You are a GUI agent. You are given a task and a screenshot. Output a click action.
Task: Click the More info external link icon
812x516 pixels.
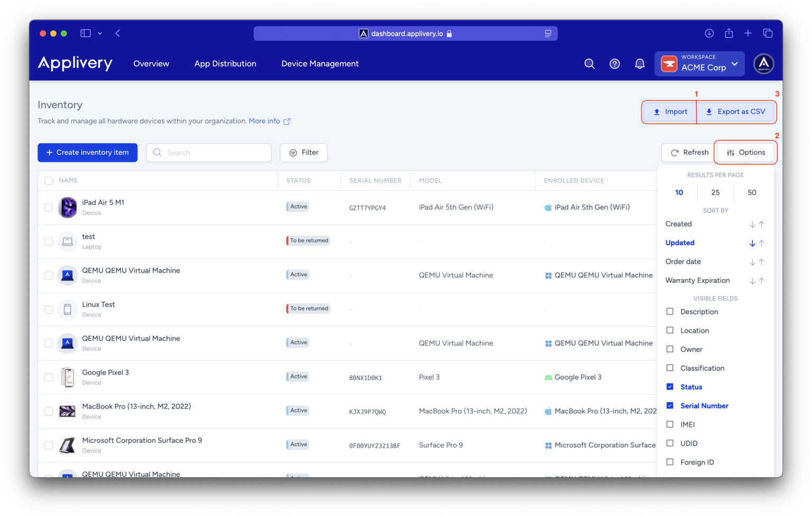click(287, 121)
